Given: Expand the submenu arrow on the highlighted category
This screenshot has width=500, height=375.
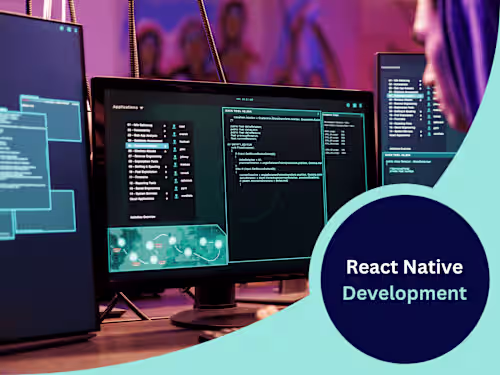Looking at the screenshot, I should click(x=166, y=146).
